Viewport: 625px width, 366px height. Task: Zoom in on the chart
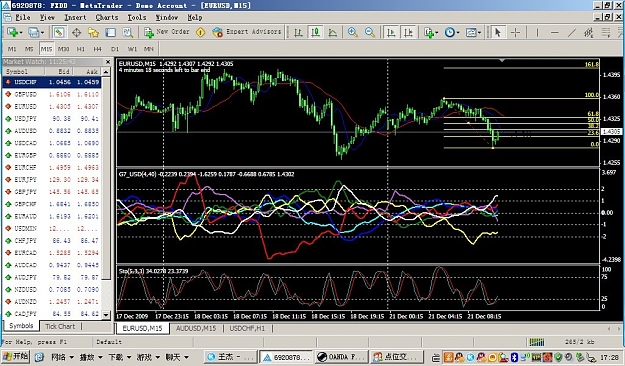click(x=352, y=32)
